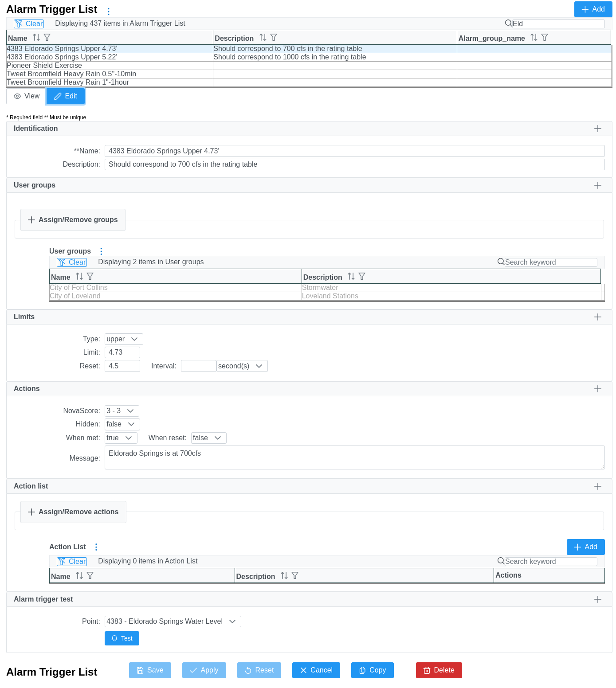Image resolution: width=616 pixels, height=688 pixels.
Task: Filter the Alarm_group_name column
Action: (x=545, y=38)
